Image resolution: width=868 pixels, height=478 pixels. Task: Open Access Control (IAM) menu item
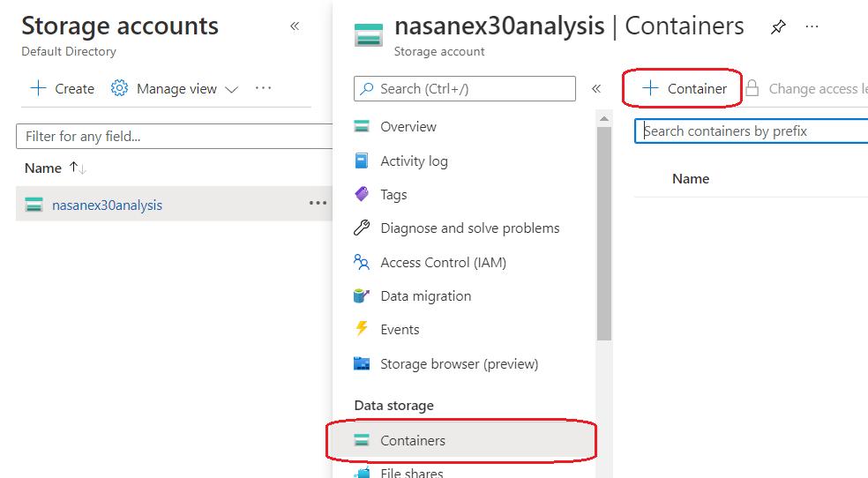444,262
